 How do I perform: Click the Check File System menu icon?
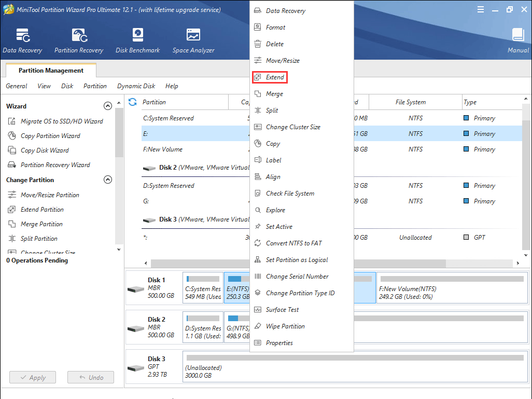click(x=258, y=193)
